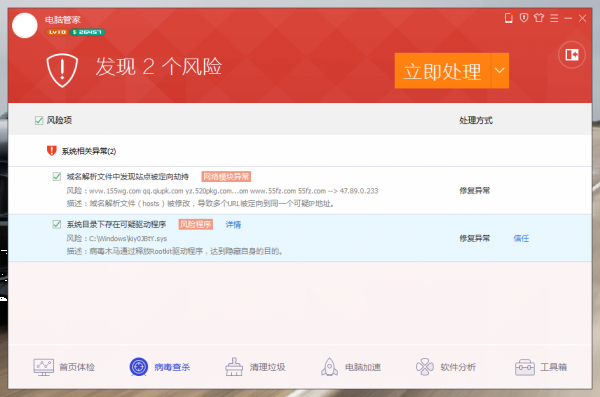Click the 电脑管家 title text
The image size is (600, 397).
pyautogui.click(x=63, y=20)
